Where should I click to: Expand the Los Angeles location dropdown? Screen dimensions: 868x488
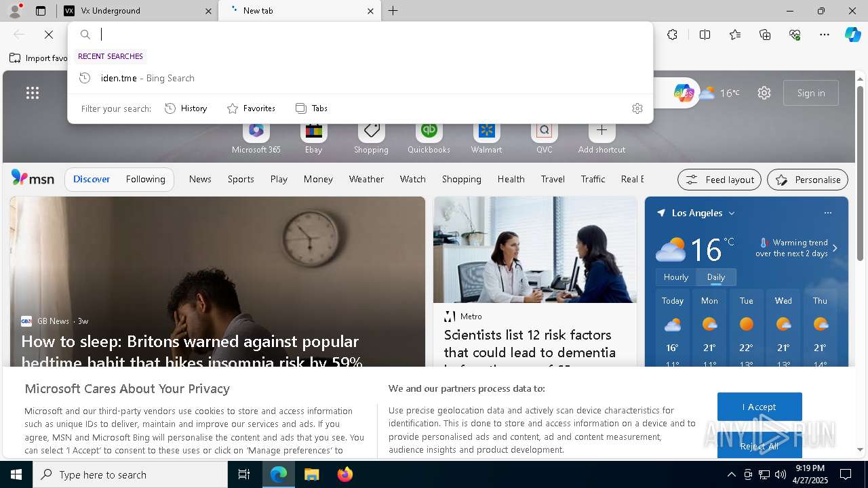(x=732, y=213)
